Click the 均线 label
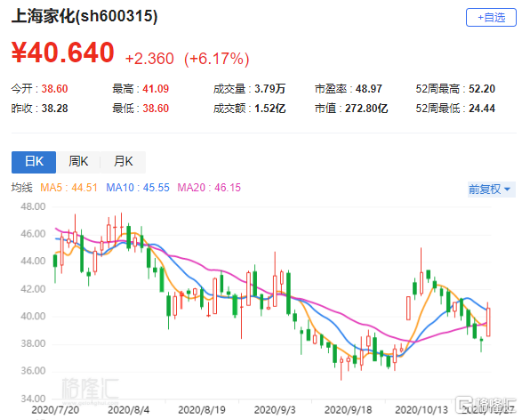This screenshot has height=420, width=522. point(22,188)
